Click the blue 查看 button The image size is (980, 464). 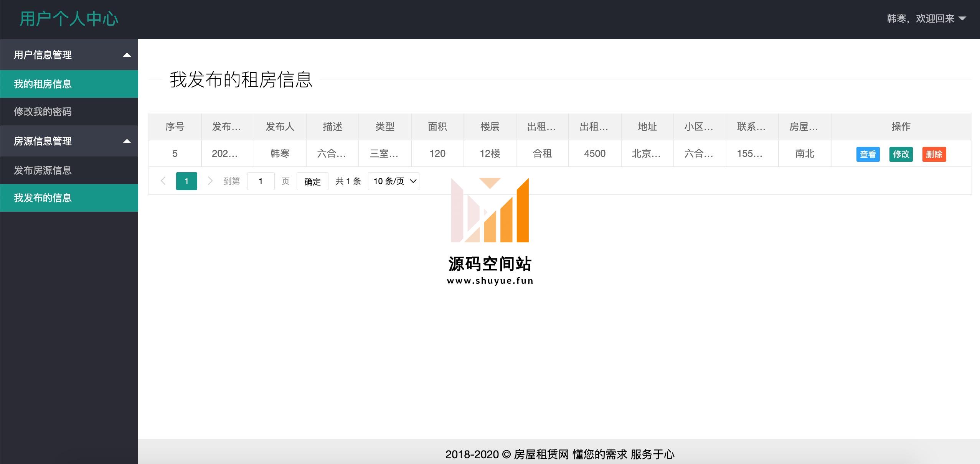pos(868,154)
